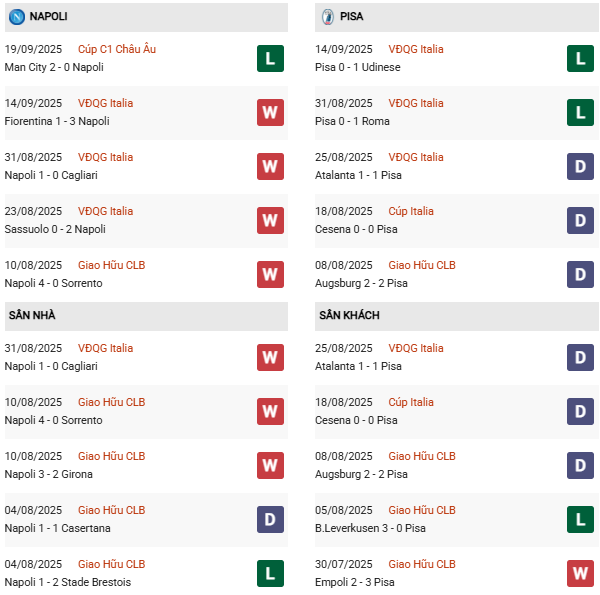This screenshot has height=595, width=600.
Task: Open the Cúp Italia link beside 18/08/2025
Action: coord(411,211)
